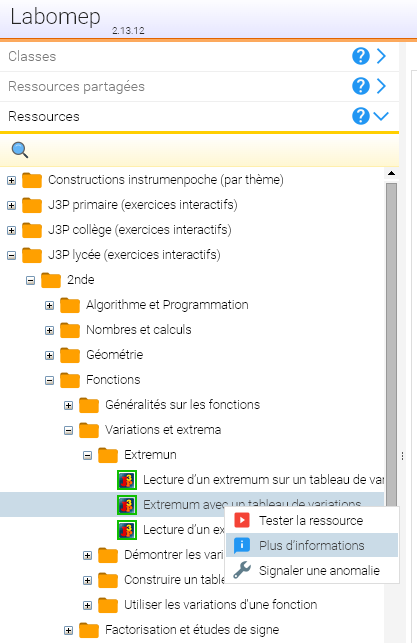
Task: Click J3P icon of first Lecture d'un extremum
Action: point(127,480)
